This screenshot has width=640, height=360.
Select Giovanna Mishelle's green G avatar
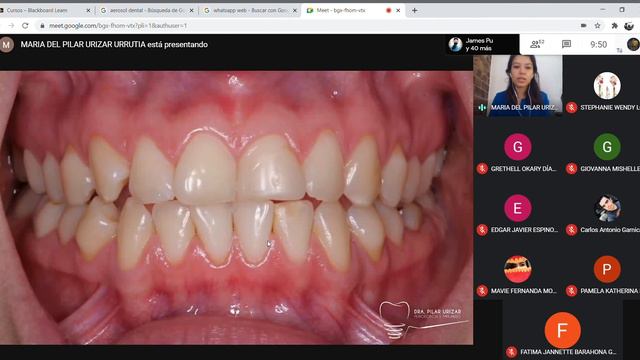(607, 147)
